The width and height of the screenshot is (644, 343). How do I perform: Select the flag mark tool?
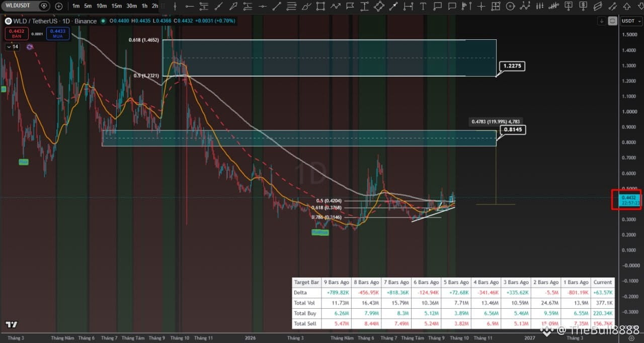[x=350, y=6]
